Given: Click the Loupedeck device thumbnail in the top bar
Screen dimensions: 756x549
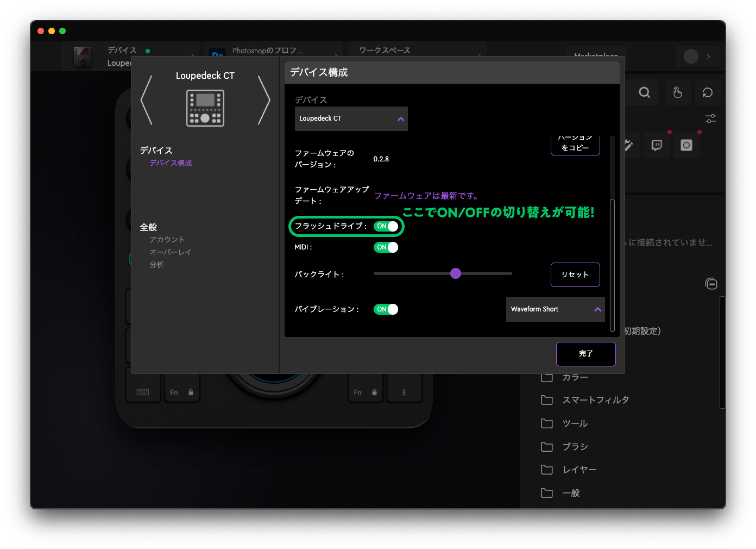Looking at the screenshot, I should [x=83, y=57].
